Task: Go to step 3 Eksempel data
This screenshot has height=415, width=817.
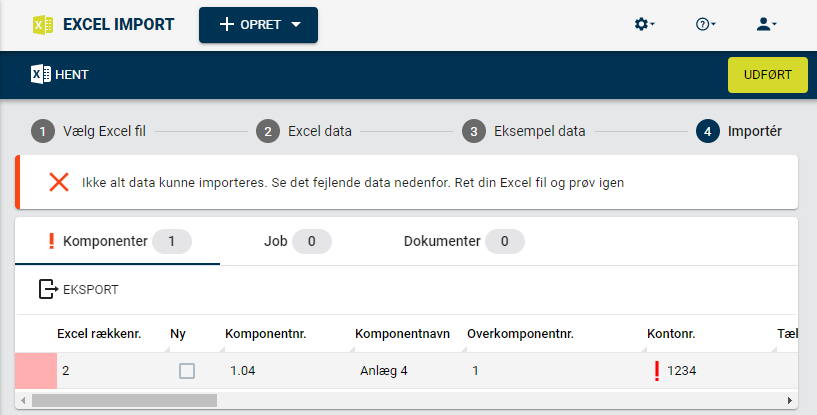Action: point(524,131)
